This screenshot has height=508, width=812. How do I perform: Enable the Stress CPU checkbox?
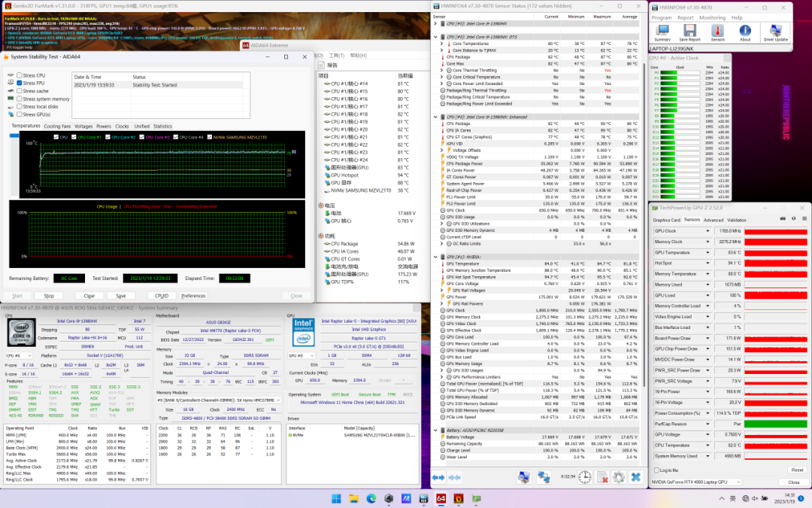[20, 76]
